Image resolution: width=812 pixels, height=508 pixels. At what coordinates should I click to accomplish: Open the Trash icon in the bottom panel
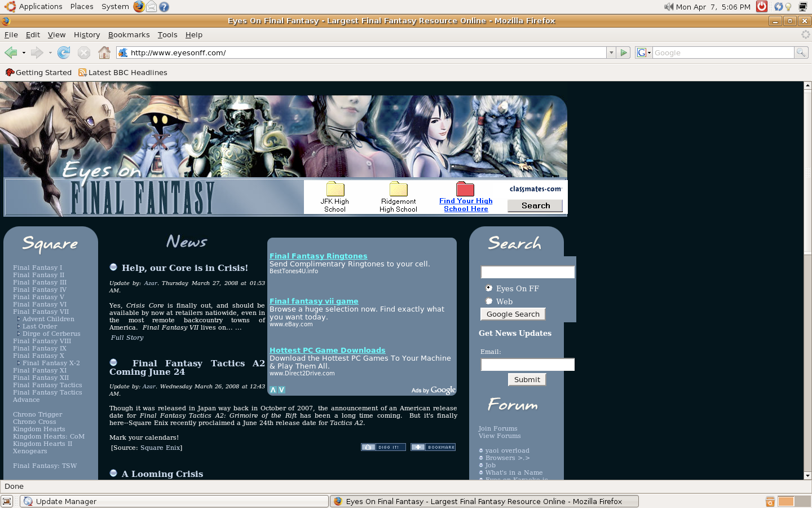coord(770,501)
